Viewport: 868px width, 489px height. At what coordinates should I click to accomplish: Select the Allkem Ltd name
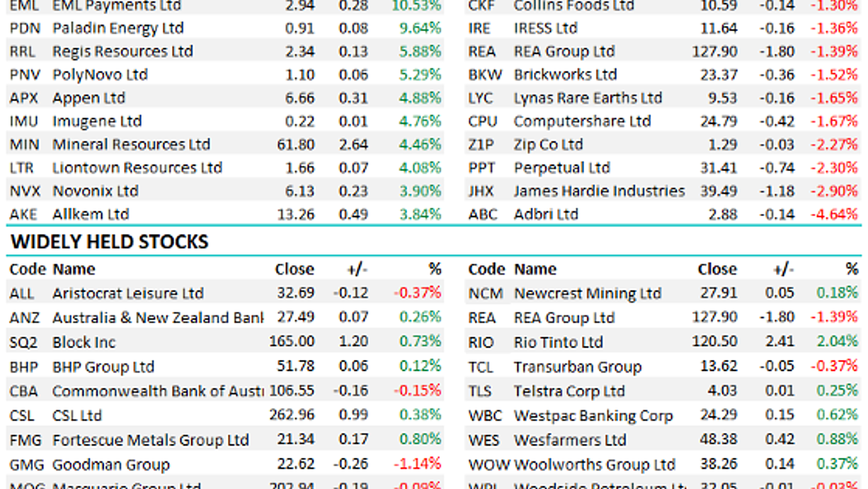[x=91, y=215]
